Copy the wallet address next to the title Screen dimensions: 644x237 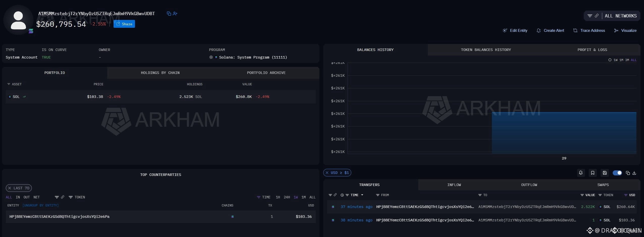pyautogui.click(x=169, y=14)
